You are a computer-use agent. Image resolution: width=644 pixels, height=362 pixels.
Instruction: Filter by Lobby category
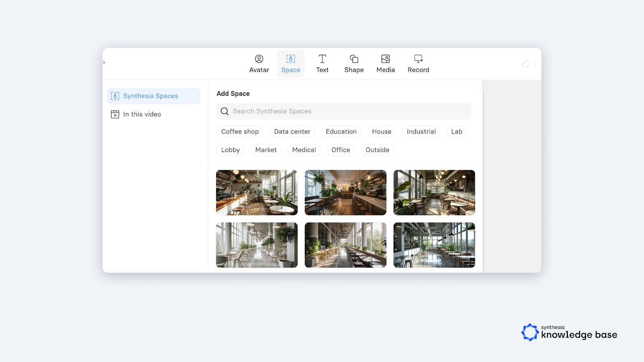click(230, 150)
